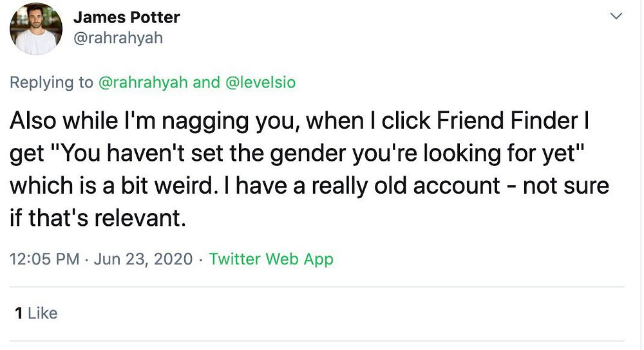644x350 pixels.
Task: Click James Potter's profile avatar photo
Action: tap(35, 29)
